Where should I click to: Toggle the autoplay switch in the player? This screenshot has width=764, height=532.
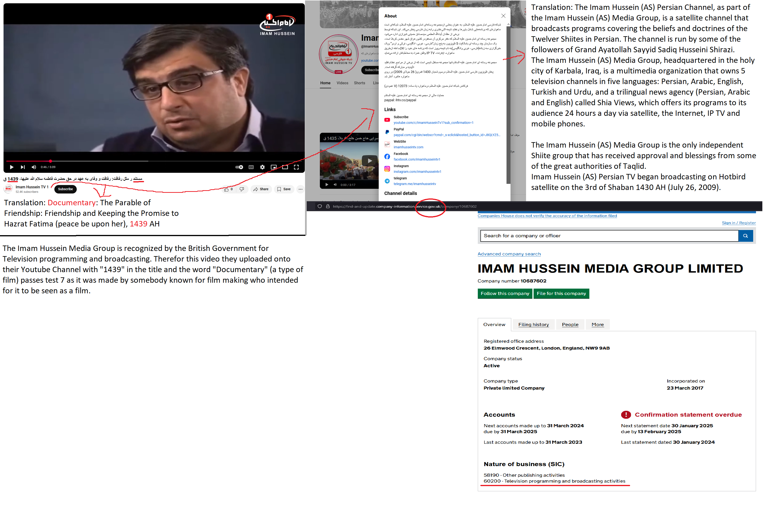tap(239, 167)
